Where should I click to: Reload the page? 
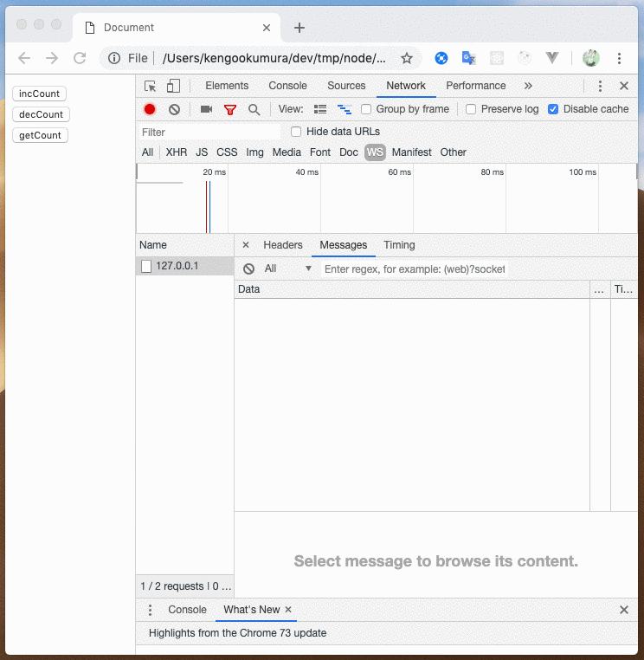coord(80,58)
